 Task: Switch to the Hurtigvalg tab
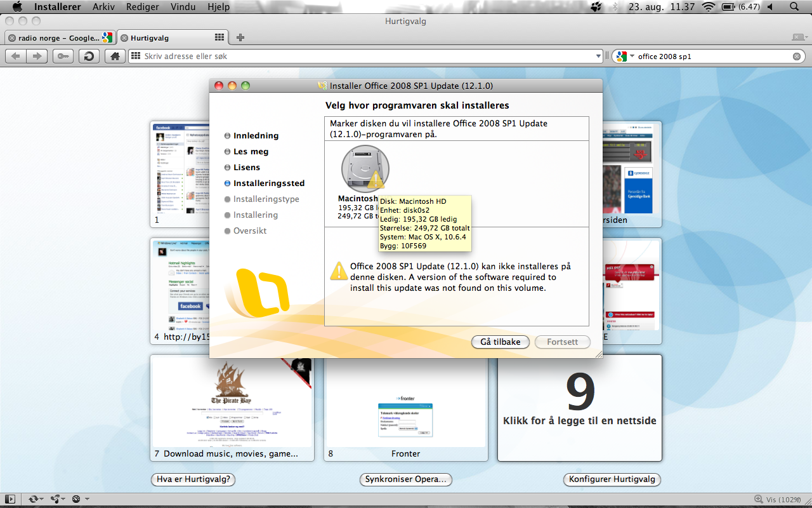172,38
